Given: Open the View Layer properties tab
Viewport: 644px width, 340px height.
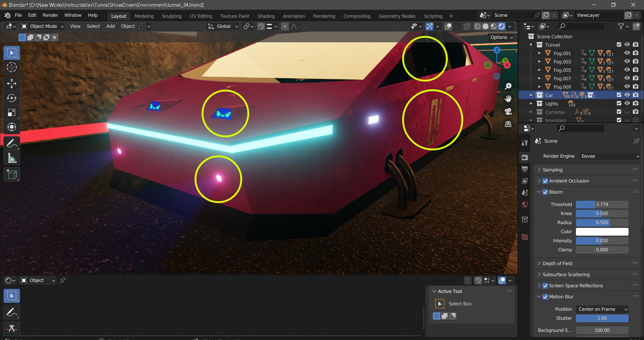Looking at the screenshot, I should pyautogui.click(x=525, y=181).
